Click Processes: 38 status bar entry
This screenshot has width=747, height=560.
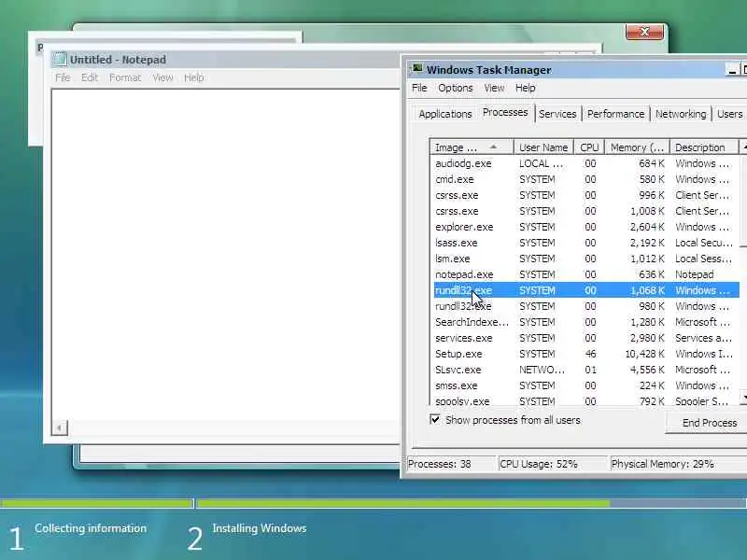coord(451,464)
